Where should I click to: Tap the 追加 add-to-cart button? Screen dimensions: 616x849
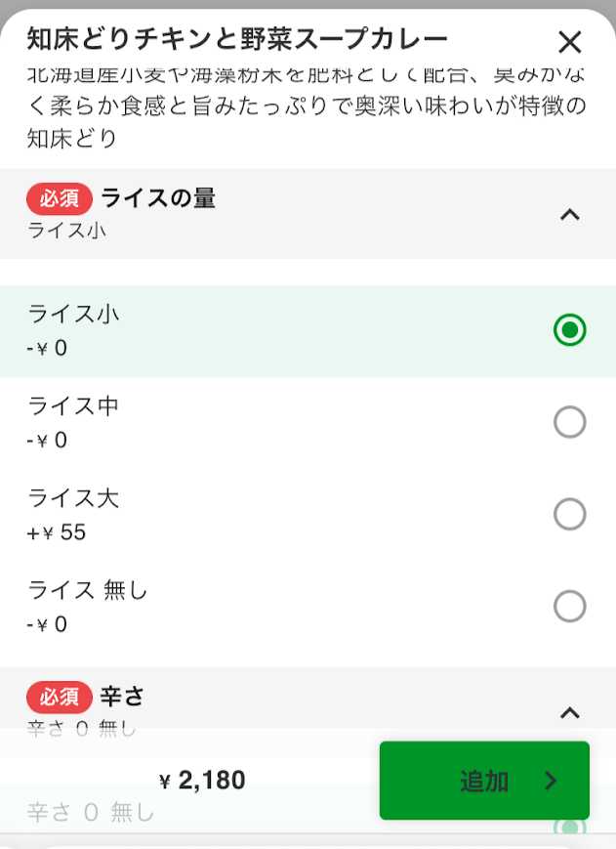pyautogui.click(x=484, y=781)
